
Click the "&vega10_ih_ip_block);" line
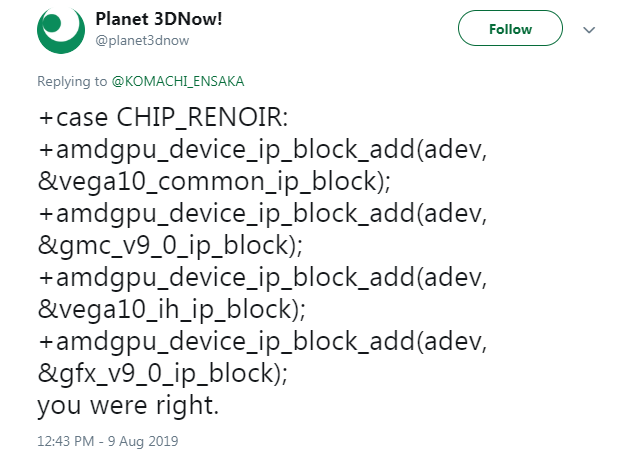(x=164, y=311)
